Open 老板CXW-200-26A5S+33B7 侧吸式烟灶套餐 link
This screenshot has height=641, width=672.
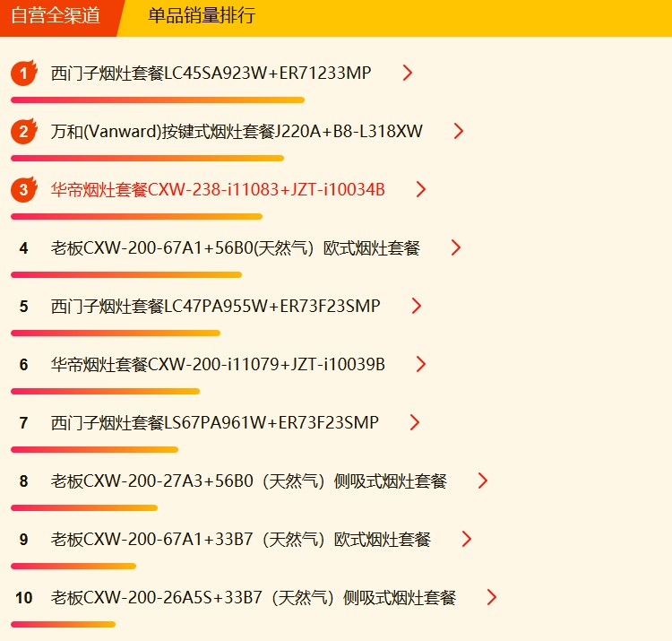click(254, 598)
